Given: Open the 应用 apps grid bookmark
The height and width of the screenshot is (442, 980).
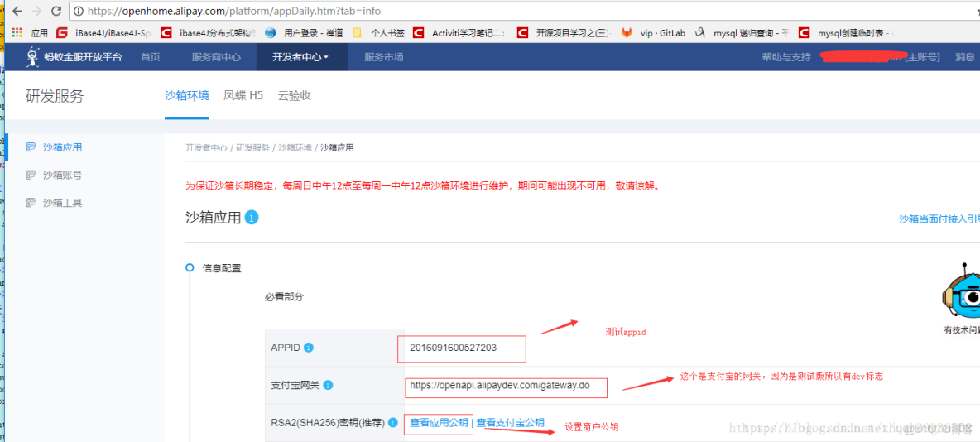Looking at the screenshot, I should tap(30, 32).
